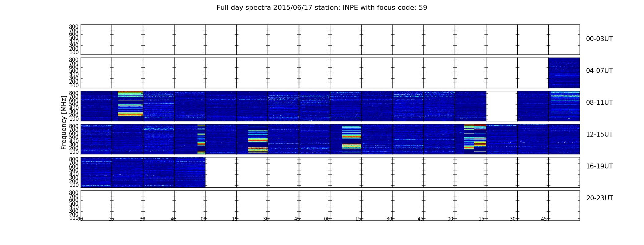Click the rightmost "45" time-axis tick label

[x=544, y=219]
